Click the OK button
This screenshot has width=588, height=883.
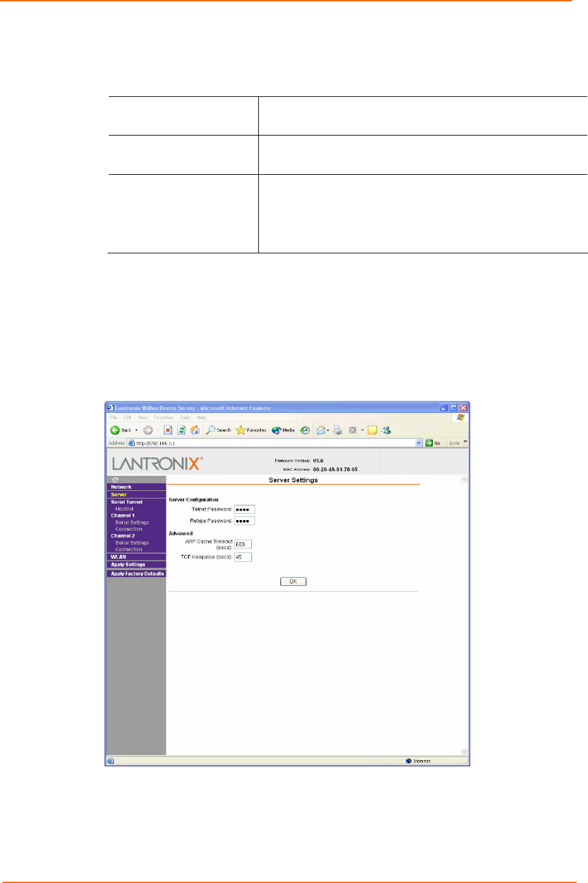pos(293,581)
